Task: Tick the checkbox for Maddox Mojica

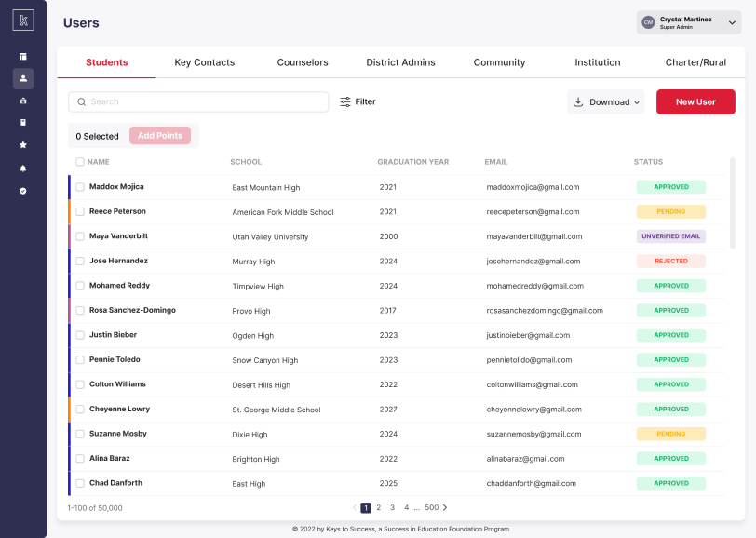Action: 80,187
